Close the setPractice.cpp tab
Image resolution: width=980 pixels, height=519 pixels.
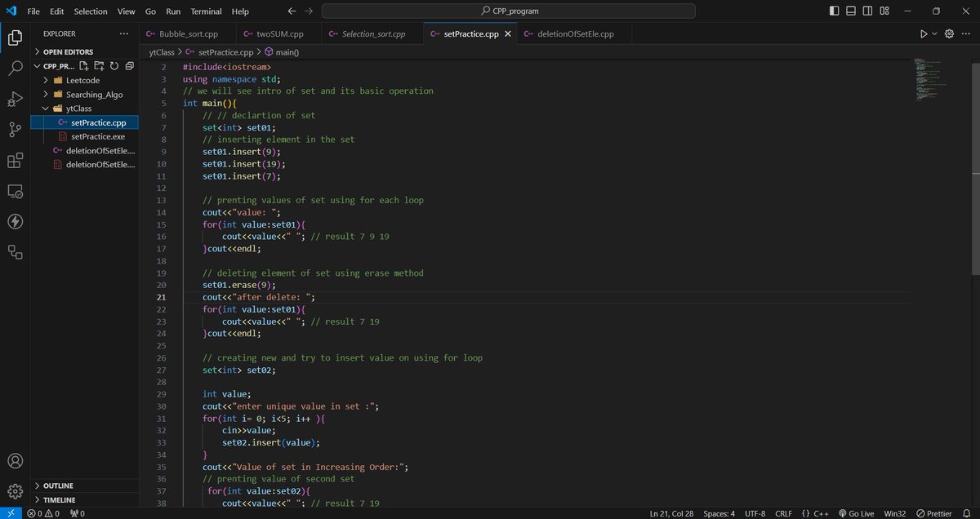[x=508, y=34]
